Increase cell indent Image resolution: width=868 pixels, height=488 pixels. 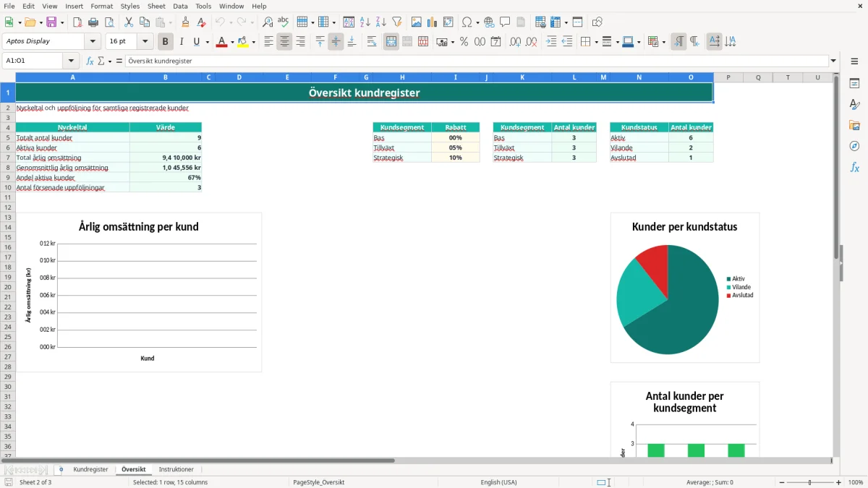pos(551,42)
